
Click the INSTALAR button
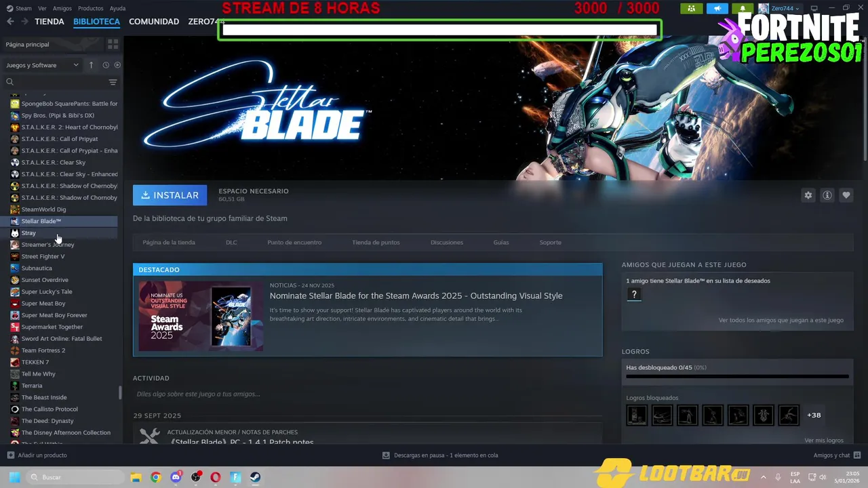point(170,195)
